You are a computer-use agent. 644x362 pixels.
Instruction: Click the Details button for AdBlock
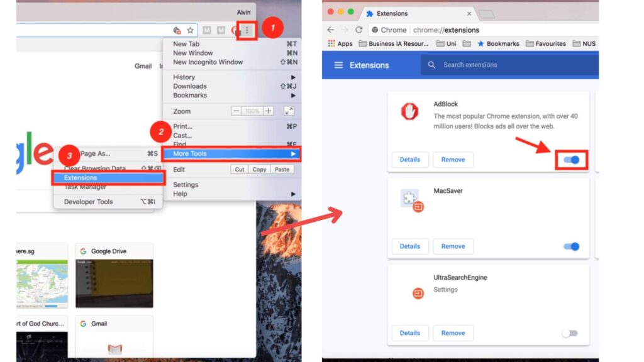(x=409, y=160)
